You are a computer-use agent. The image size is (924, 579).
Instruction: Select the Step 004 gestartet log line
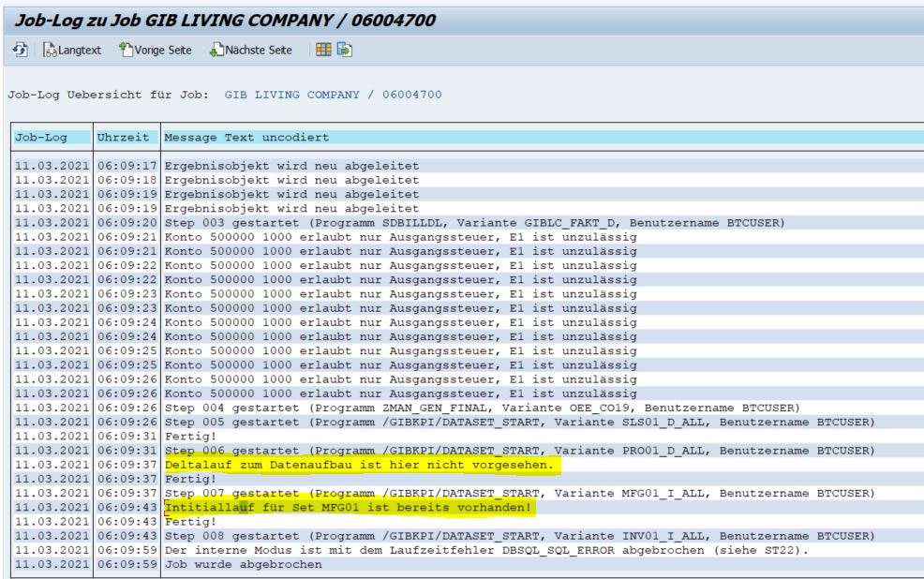coord(480,408)
